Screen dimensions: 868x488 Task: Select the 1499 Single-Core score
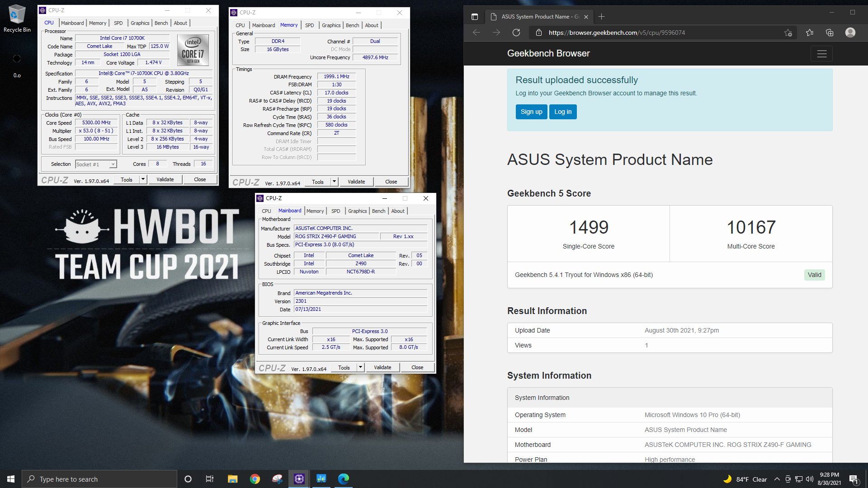coord(589,227)
